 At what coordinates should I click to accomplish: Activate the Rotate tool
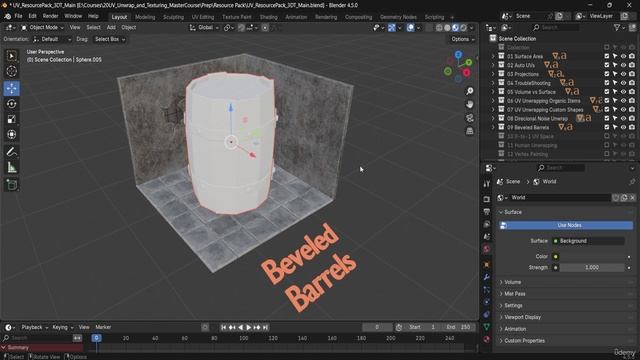[12, 104]
